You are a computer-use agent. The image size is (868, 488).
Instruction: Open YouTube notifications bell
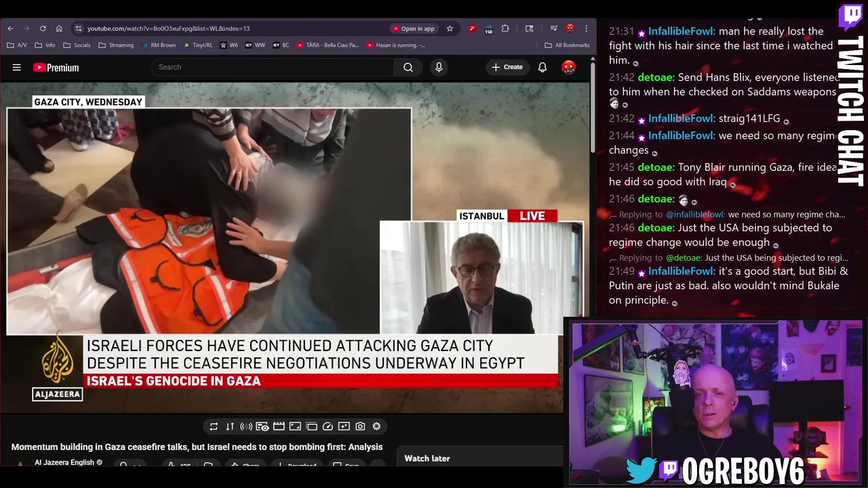542,67
